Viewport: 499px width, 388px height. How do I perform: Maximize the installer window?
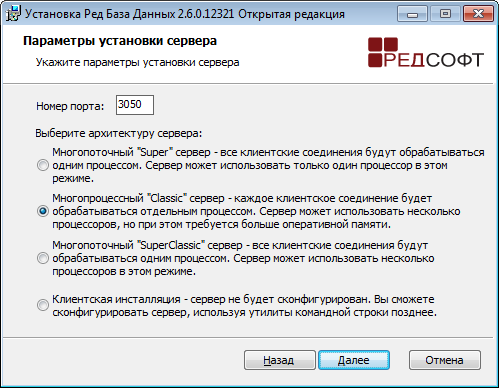(x=445, y=14)
